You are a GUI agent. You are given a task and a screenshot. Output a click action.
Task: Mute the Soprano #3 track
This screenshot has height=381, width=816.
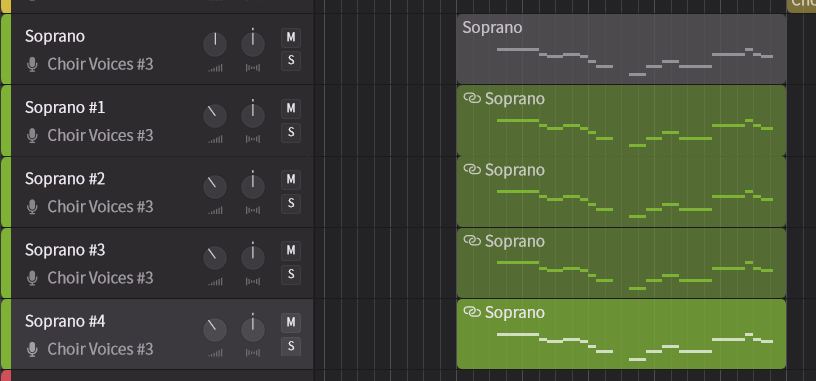(291, 251)
